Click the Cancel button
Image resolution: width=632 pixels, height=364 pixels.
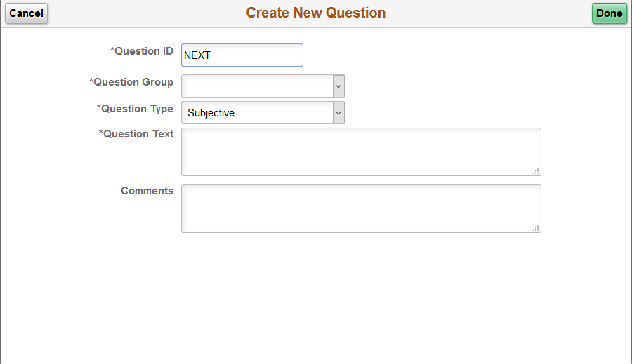pyautogui.click(x=26, y=13)
